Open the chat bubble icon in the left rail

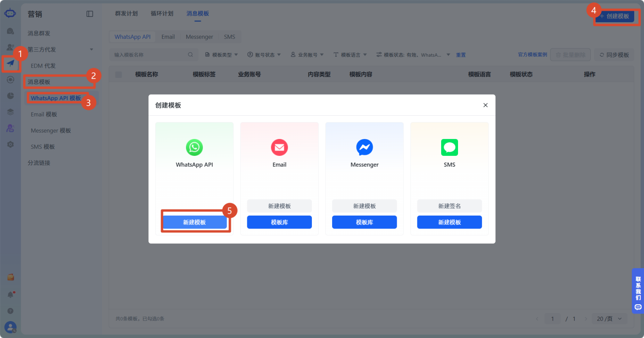pos(10,31)
